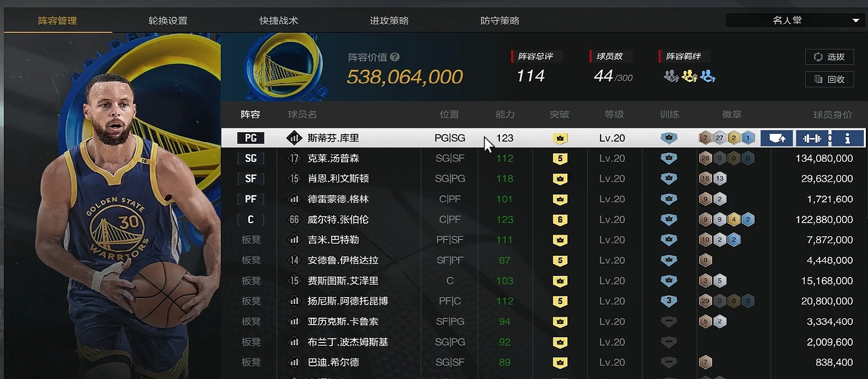Click the empty training shield for 亚历克斯.卡鲁索
The height and width of the screenshot is (379, 868).
669,321
